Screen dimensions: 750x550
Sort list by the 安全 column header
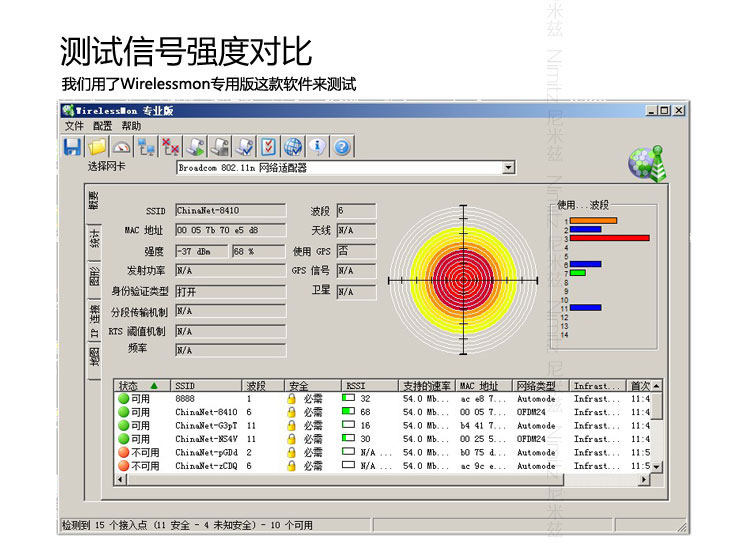(x=313, y=385)
